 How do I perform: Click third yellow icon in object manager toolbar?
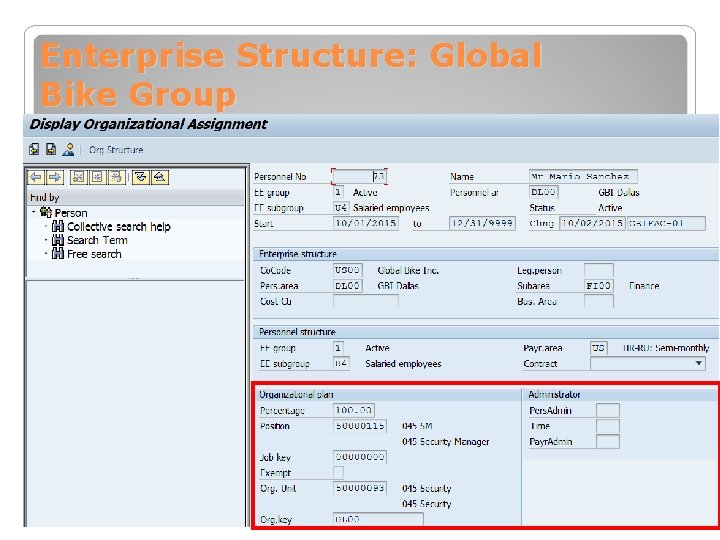pos(78,177)
